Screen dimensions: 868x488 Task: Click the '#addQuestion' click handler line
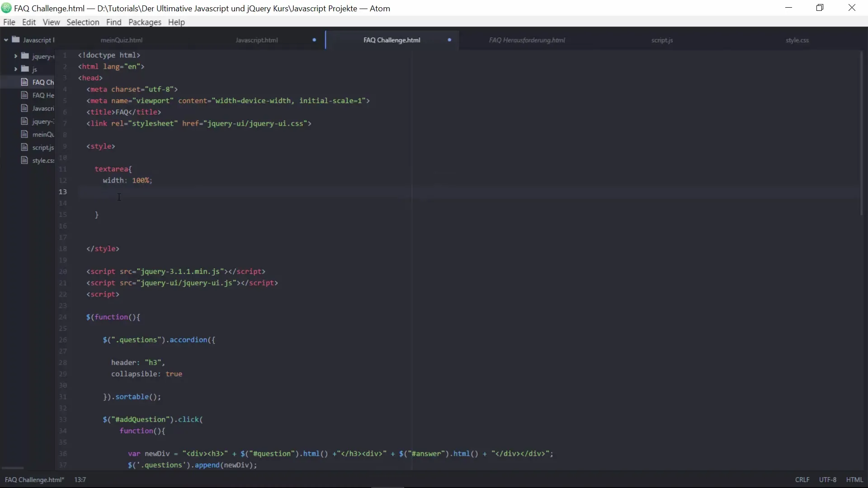point(153,420)
